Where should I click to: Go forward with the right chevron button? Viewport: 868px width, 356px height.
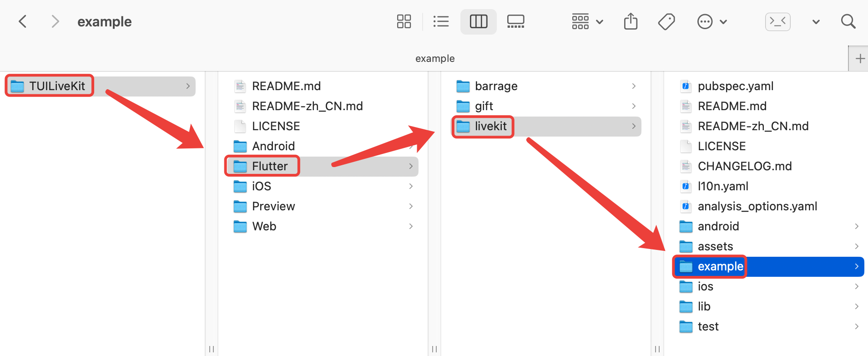click(55, 21)
